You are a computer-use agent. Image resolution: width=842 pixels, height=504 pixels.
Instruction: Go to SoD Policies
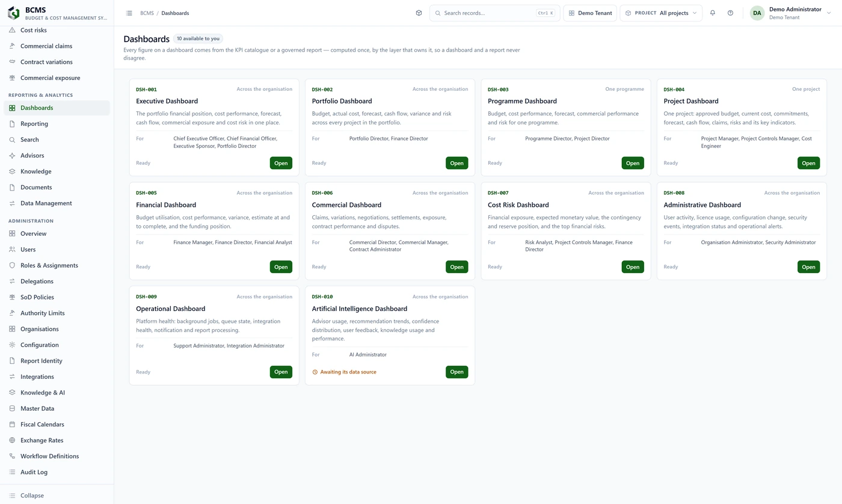tap(57, 297)
